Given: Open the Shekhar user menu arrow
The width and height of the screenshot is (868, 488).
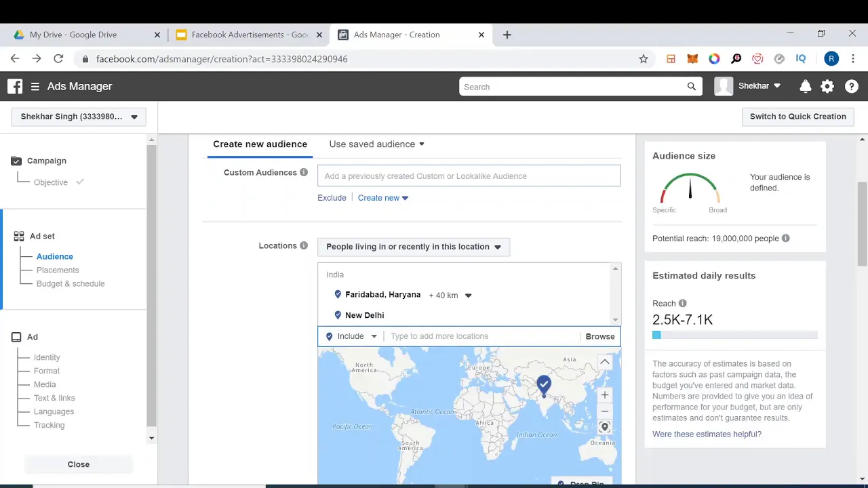Looking at the screenshot, I should tap(777, 86).
